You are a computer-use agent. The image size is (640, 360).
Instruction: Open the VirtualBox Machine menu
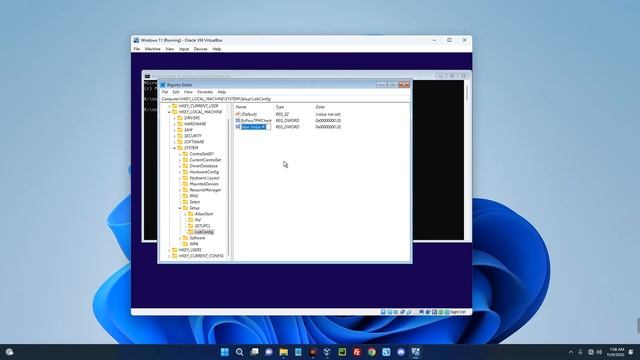tap(152, 49)
